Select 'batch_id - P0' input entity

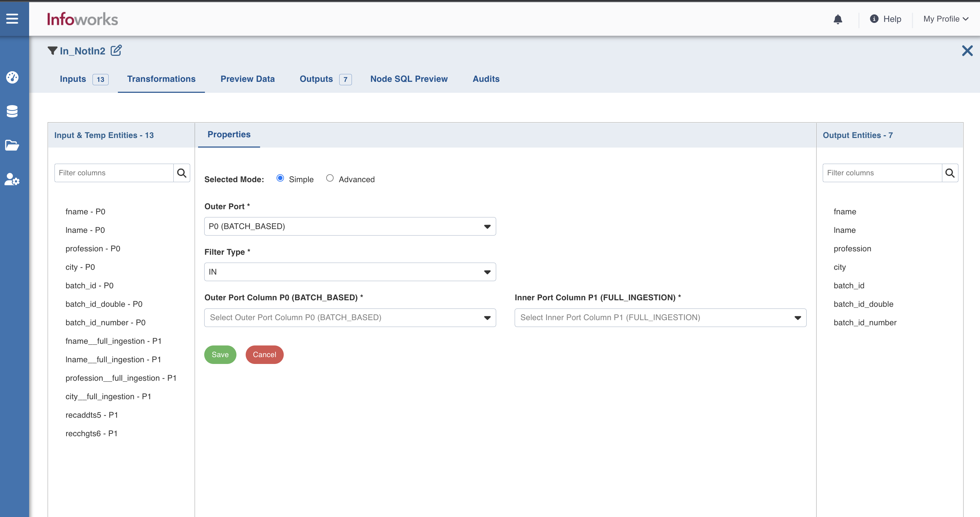[x=89, y=286]
